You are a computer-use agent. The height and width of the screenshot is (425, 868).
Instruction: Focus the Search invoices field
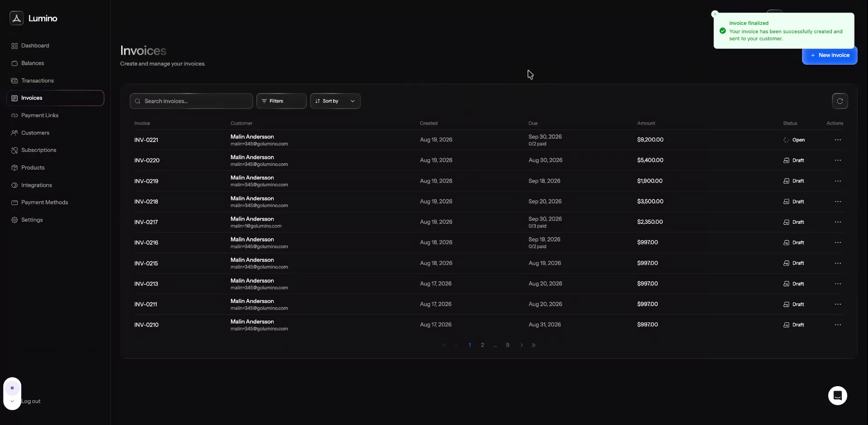(191, 101)
